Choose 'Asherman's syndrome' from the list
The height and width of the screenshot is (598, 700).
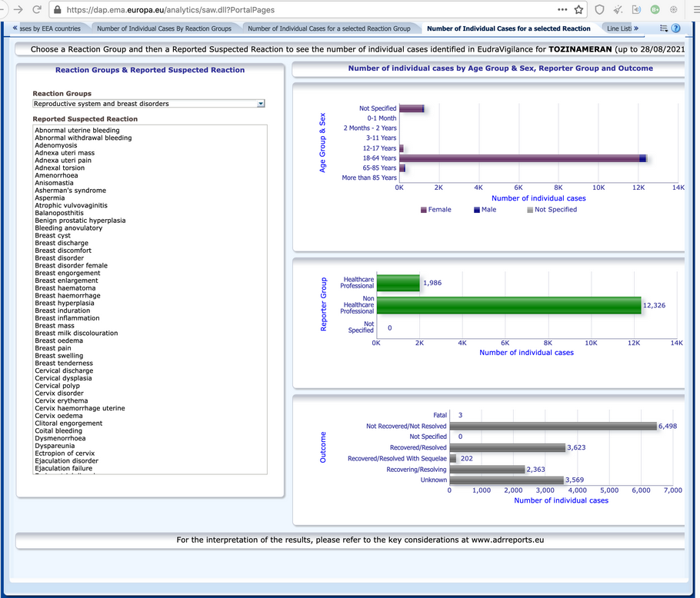pyautogui.click(x=71, y=191)
